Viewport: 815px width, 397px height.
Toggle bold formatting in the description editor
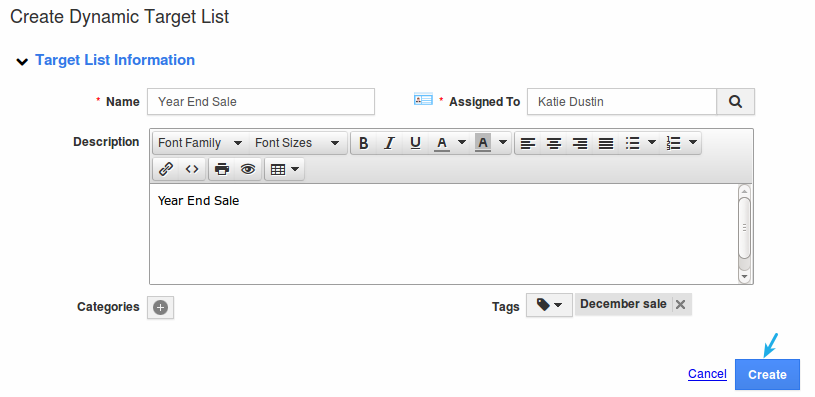(x=364, y=143)
